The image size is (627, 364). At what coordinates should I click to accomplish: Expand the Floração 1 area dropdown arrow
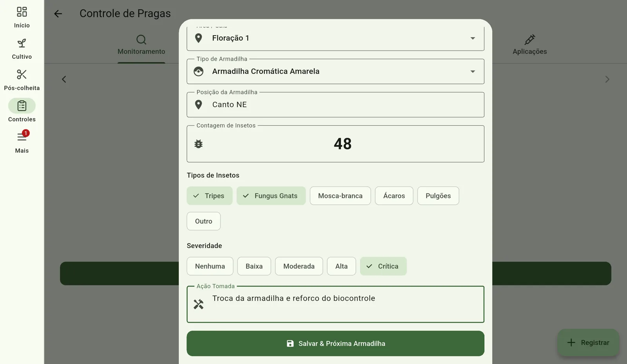(473, 38)
